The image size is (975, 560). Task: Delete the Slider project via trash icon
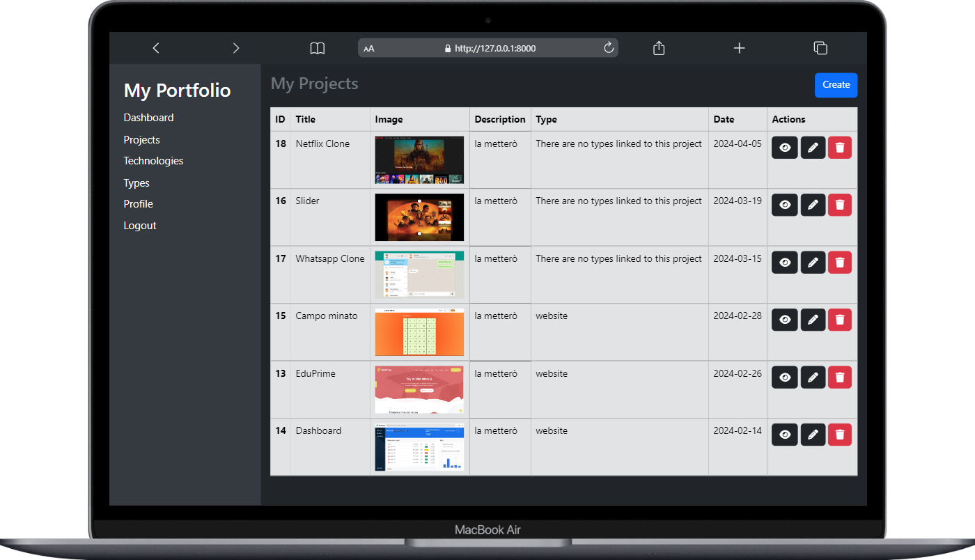[x=840, y=205]
